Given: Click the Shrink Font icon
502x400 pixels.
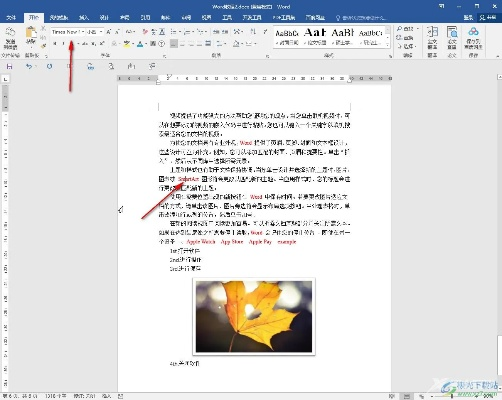Looking at the screenshot, I should click(117, 32).
